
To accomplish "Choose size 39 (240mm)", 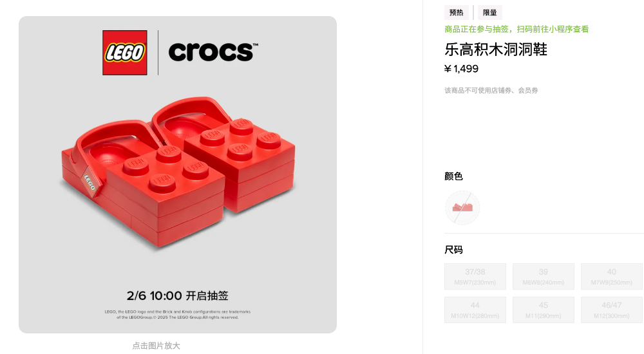I will (x=544, y=277).
